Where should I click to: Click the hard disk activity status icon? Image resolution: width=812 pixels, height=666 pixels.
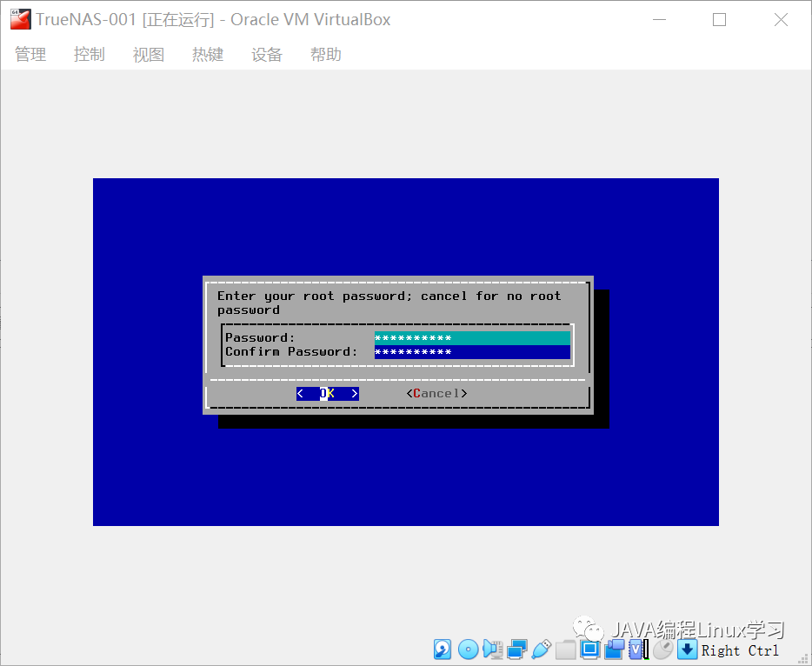coord(443,649)
